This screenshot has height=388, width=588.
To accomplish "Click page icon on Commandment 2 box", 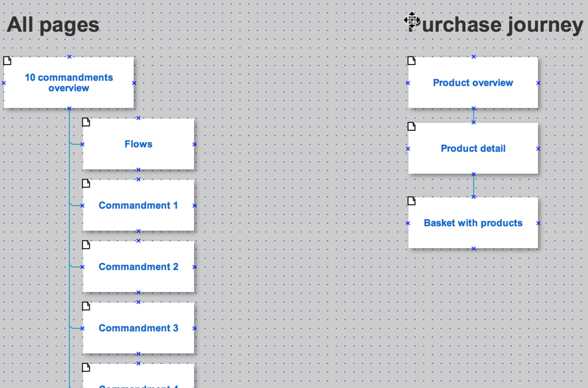I will (x=86, y=245).
